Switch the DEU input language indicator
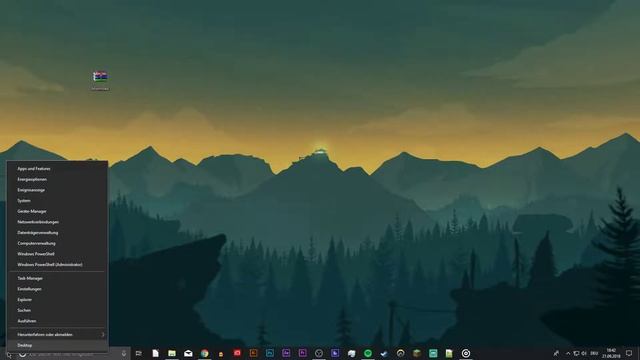 click(x=594, y=353)
